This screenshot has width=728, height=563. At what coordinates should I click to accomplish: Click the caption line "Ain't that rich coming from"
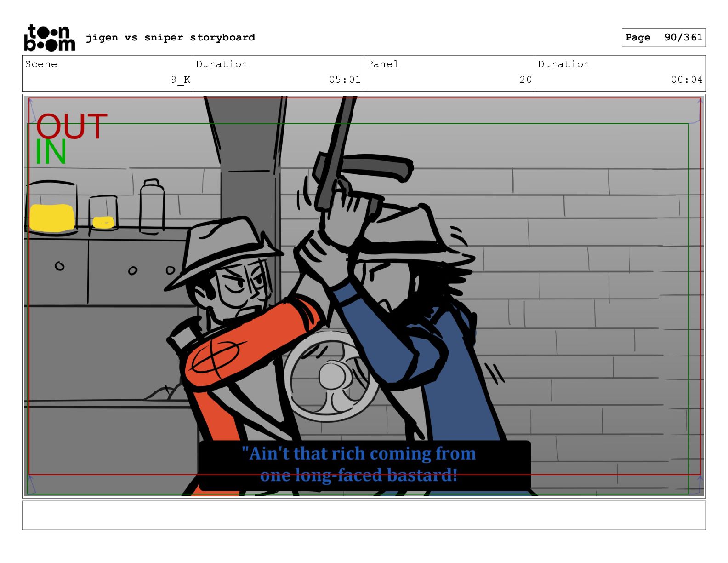pyautogui.click(x=359, y=454)
